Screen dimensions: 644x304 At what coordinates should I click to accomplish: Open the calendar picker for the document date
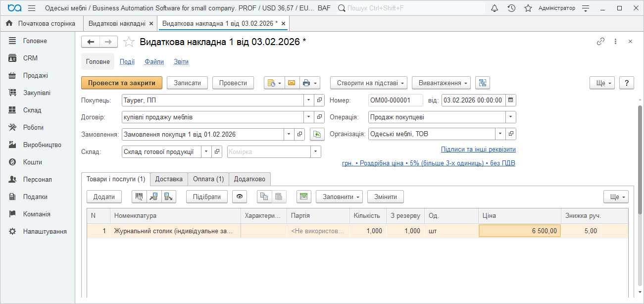[x=510, y=100]
